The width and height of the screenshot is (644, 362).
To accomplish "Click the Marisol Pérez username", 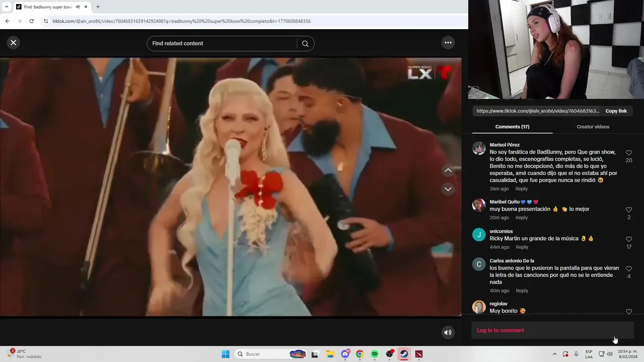I will [505, 145].
